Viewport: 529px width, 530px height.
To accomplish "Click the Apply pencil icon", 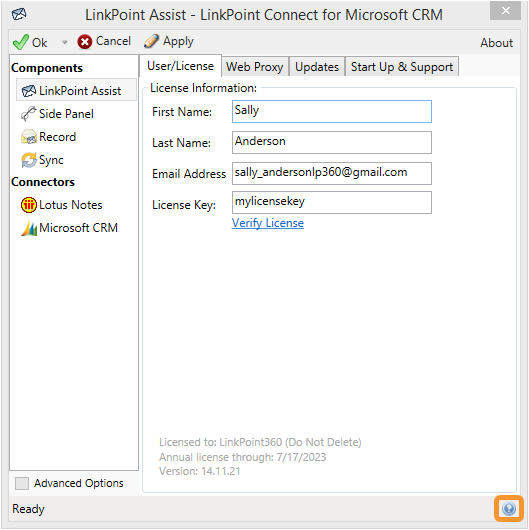I will click(151, 41).
